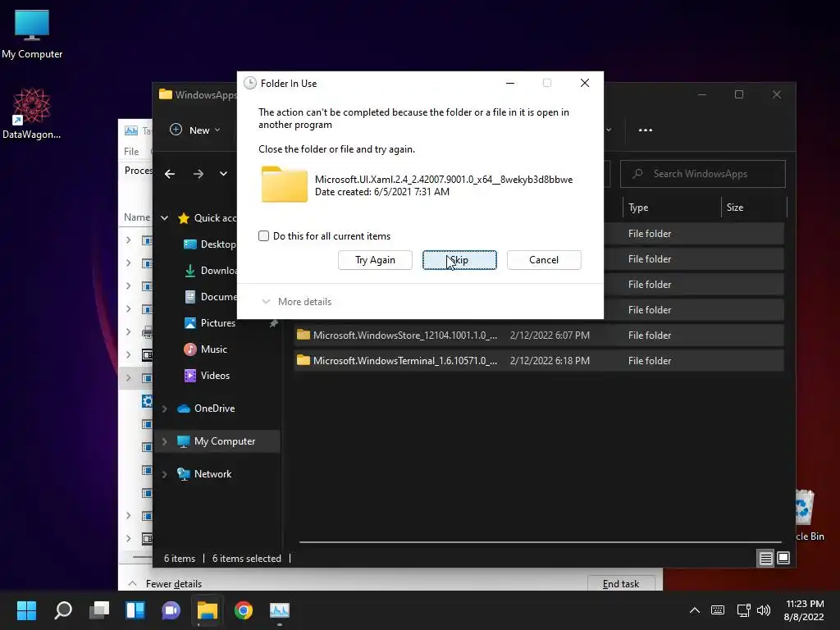The width and height of the screenshot is (840, 630).
Task: Open Downloads in the navigation pane
Action: pyautogui.click(x=210, y=271)
